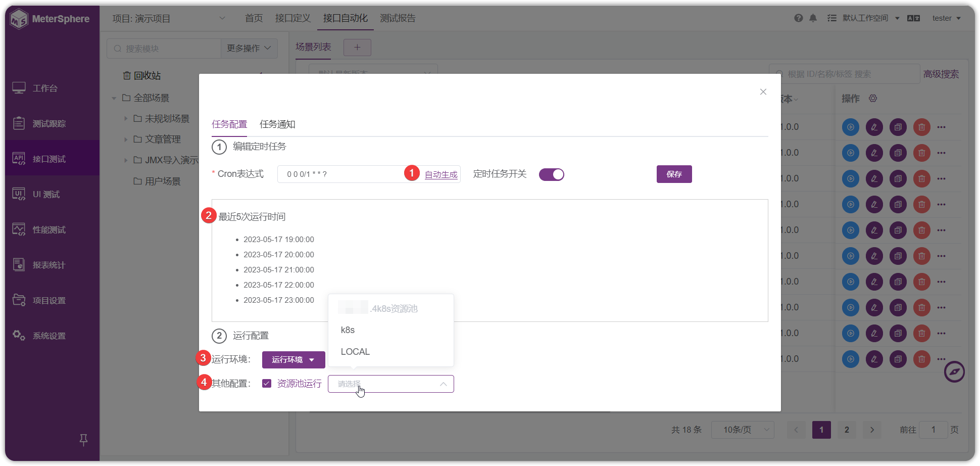Open the tester user menu
The height and width of the screenshot is (466, 980).
click(946, 18)
